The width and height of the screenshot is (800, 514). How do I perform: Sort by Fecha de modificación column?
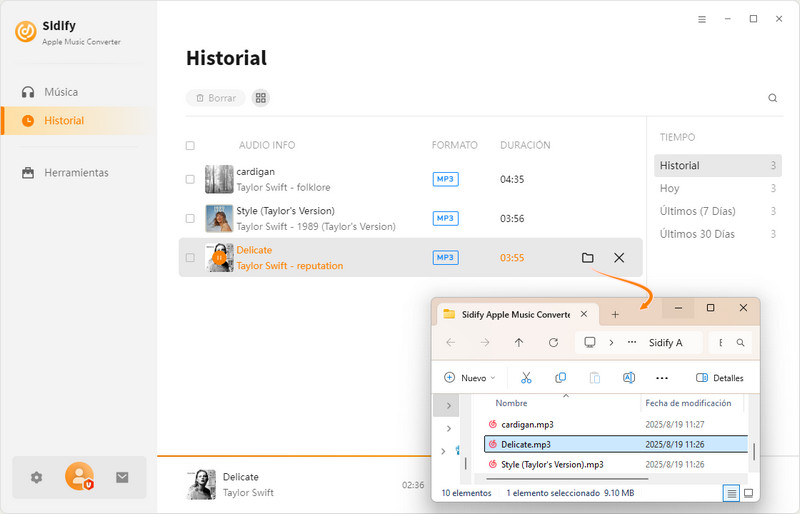(688, 403)
